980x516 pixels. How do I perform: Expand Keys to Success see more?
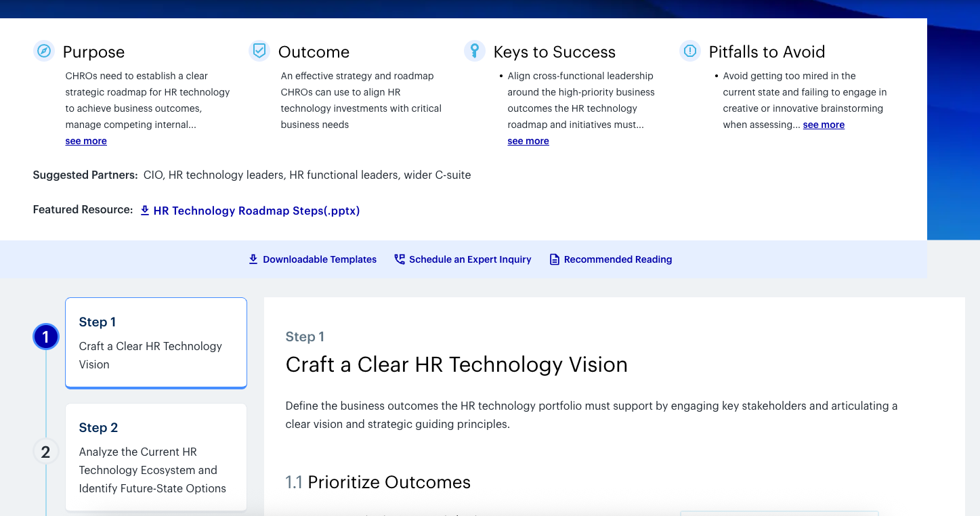(x=528, y=141)
